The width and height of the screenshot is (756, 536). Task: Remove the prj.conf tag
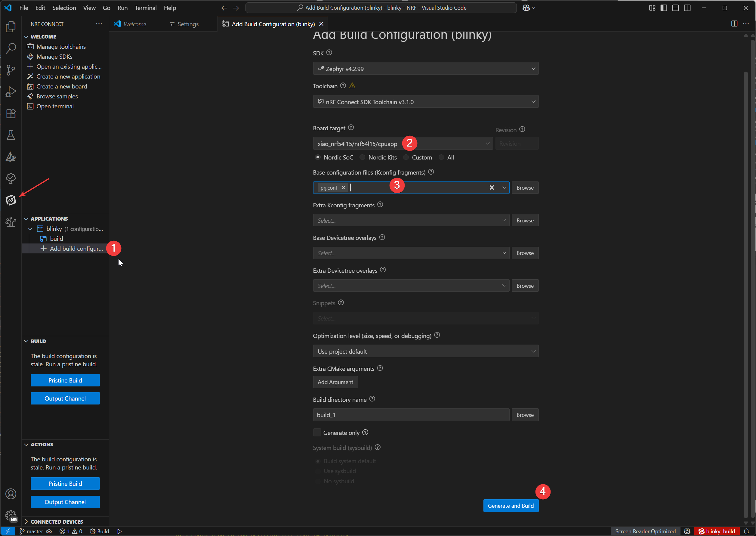click(x=343, y=187)
